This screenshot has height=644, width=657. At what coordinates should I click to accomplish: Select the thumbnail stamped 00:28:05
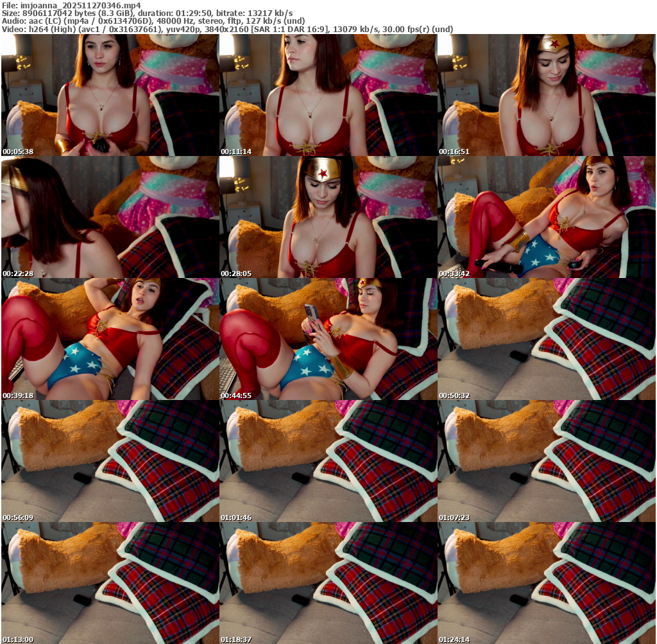pyautogui.click(x=328, y=217)
